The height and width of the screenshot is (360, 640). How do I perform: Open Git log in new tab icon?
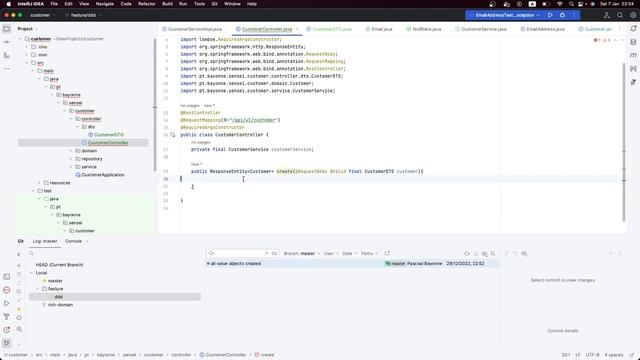click(387, 253)
